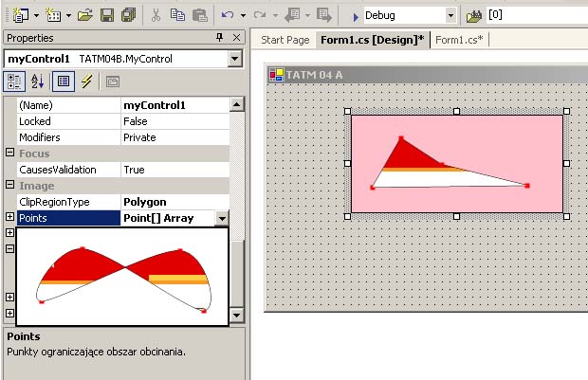Open the Debug configuration dropdown

click(451, 16)
